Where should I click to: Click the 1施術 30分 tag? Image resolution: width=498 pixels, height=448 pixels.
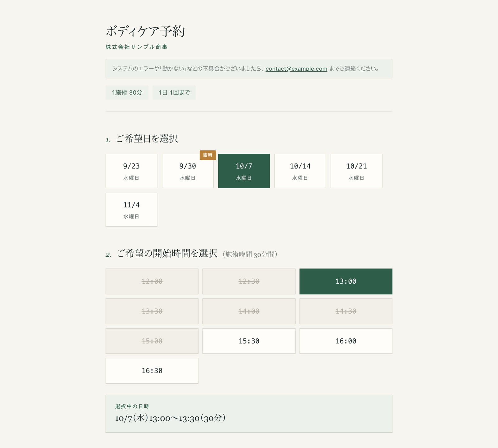pos(127,92)
